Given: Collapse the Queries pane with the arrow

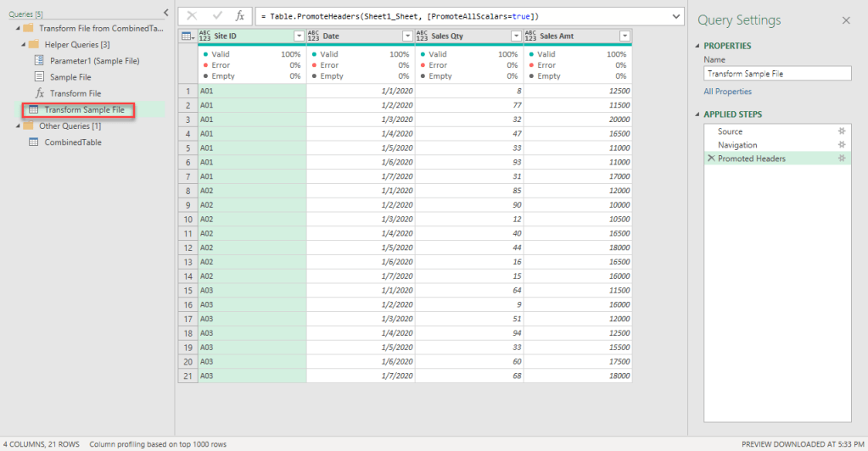Looking at the screenshot, I should pyautogui.click(x=165, y=12).
